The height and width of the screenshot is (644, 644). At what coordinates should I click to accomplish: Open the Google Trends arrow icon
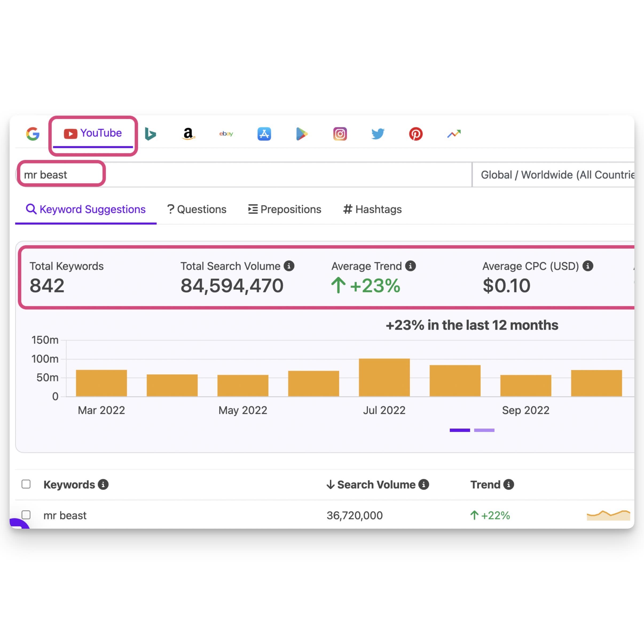(454, 134)
